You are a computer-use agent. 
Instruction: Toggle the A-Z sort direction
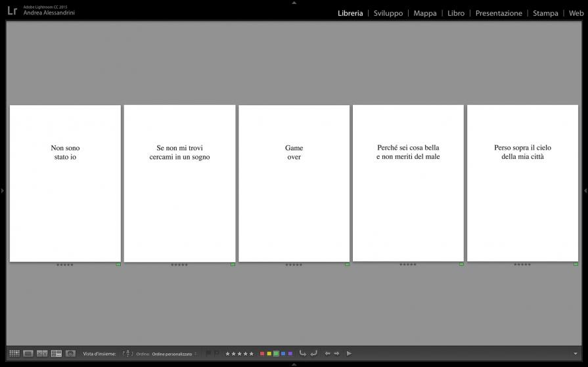coord(127,353)
